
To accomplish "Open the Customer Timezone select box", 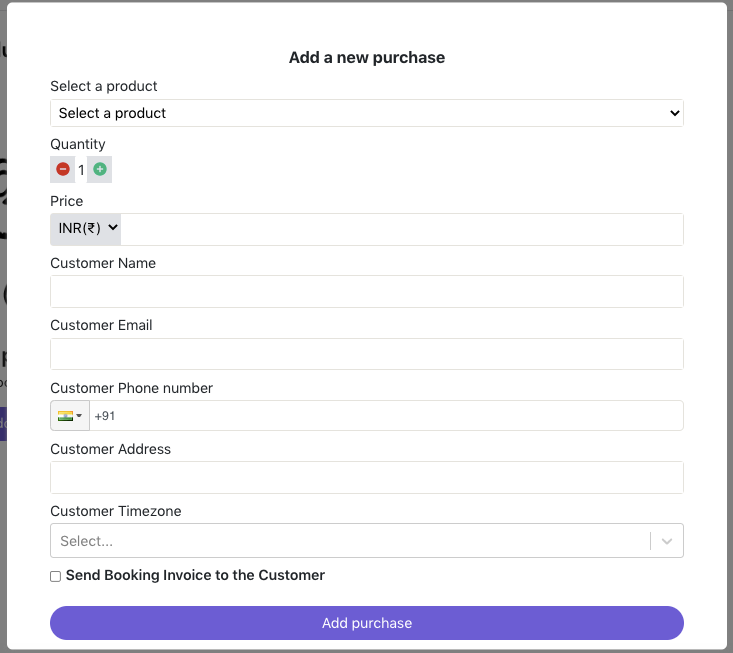I will [x=350, y=541].
